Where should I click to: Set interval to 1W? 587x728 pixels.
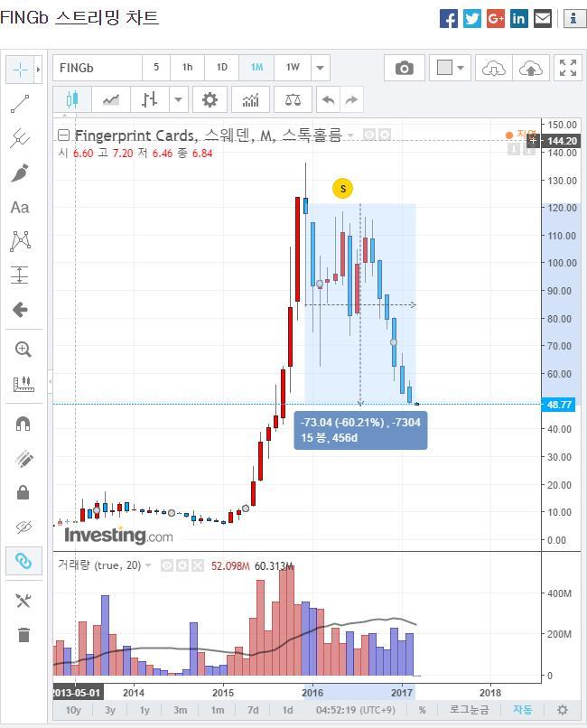(x=293, y=68)
